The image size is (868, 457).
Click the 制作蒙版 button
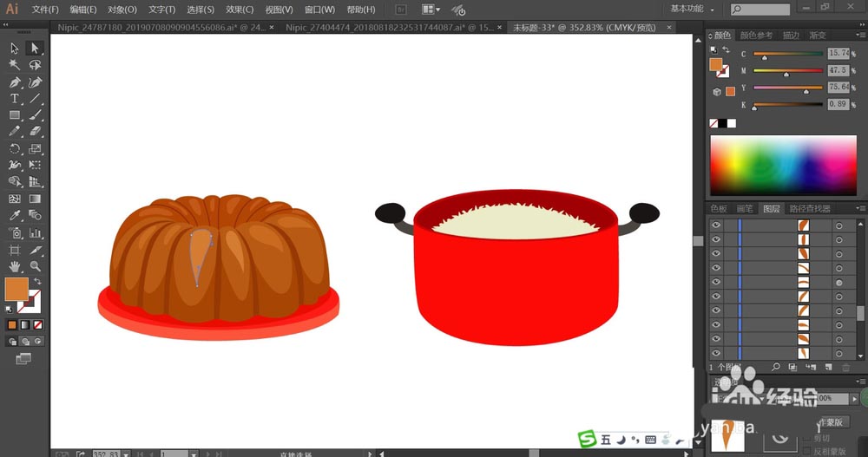(832, 422)
